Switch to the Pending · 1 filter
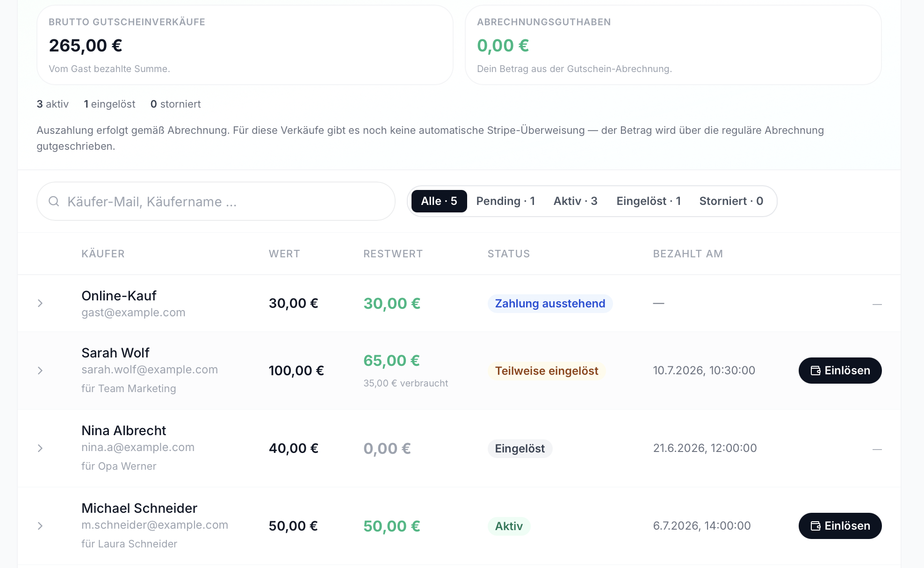 (505, 201)
